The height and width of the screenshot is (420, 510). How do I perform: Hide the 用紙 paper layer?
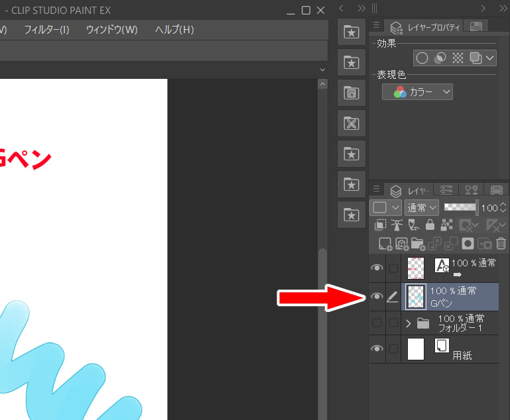click(377, 349)
